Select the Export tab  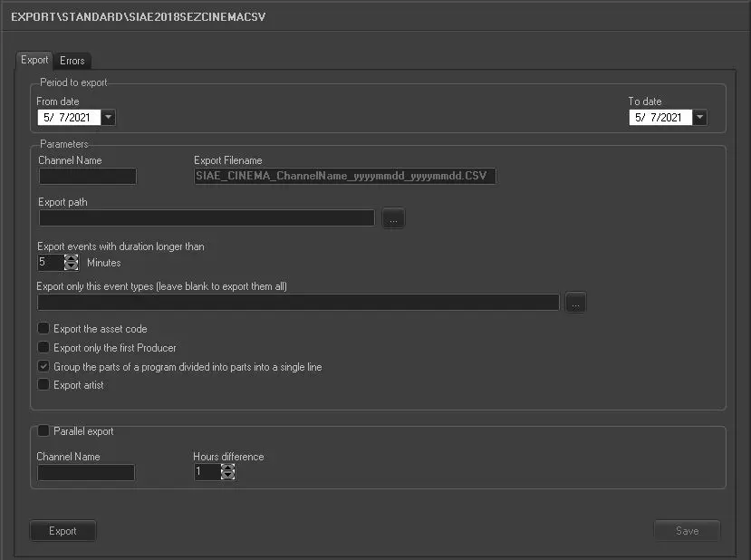(34, 60)
